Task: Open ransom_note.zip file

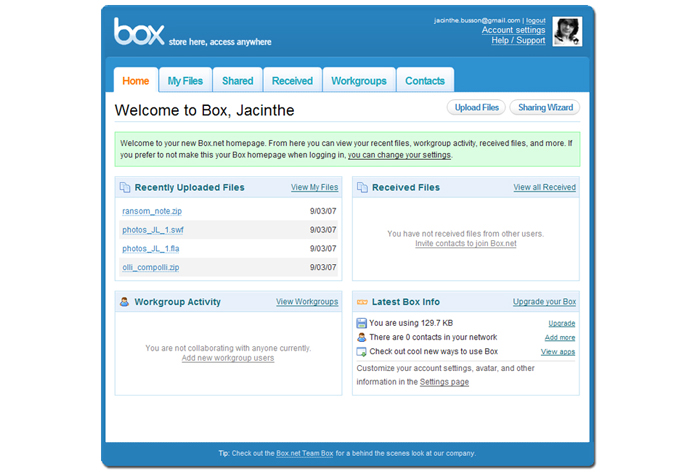Action: (x=152, y=211)
